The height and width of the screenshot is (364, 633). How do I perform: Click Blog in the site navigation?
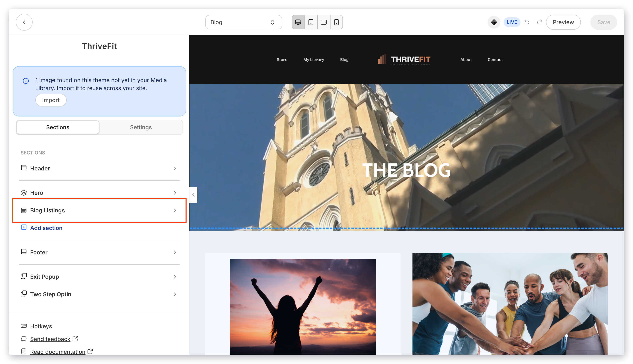344,60
